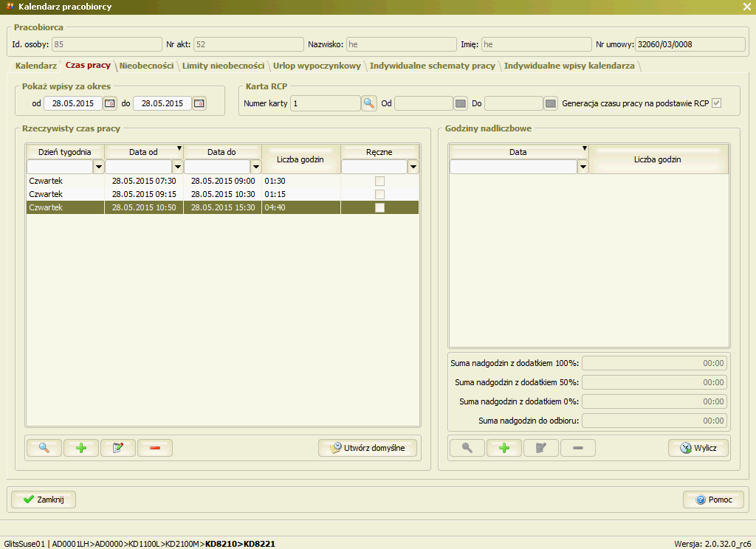
Task: Open Indywidualne wpisy kalendarza tab
Action: (569, 66)
